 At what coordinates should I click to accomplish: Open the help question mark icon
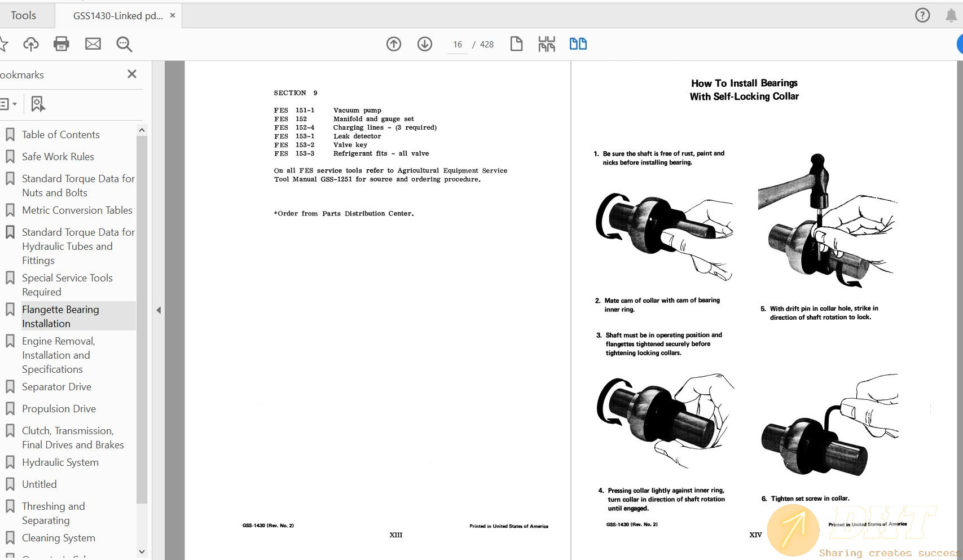click(922, 15)
